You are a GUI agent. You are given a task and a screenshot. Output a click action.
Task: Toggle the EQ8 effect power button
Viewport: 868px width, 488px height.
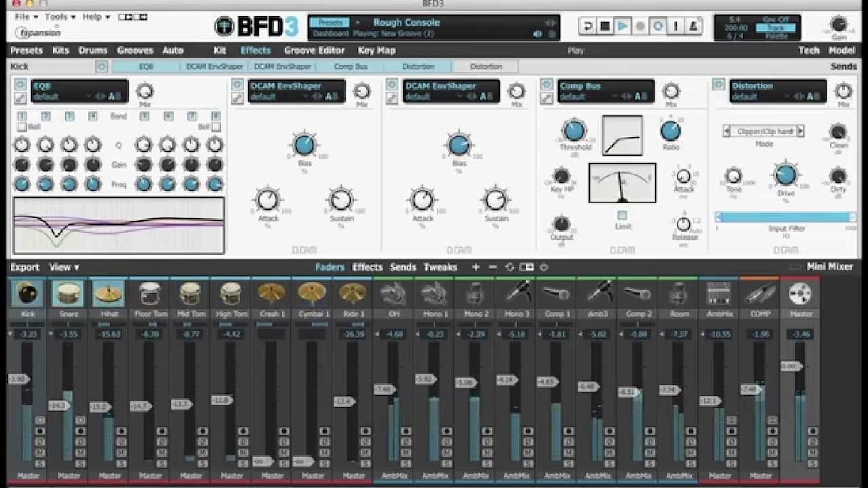[x=19, y=85]
